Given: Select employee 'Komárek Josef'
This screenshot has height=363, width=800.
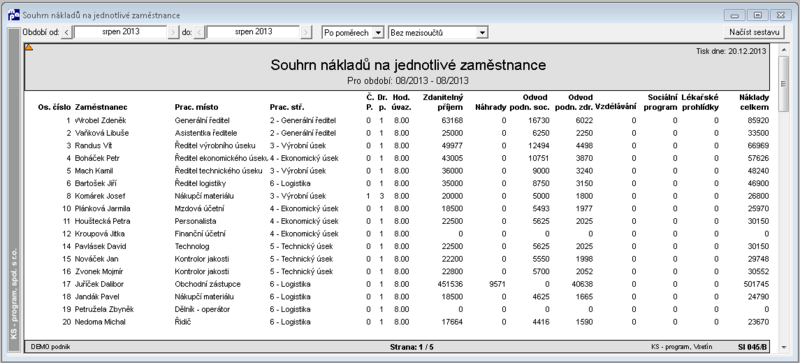Looking at the screenshot, I should (100, 196).
